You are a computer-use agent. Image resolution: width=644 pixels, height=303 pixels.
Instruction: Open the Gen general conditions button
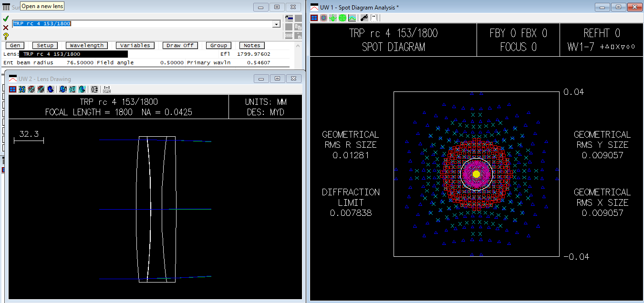pyautogui.click(x=15, y=45)
